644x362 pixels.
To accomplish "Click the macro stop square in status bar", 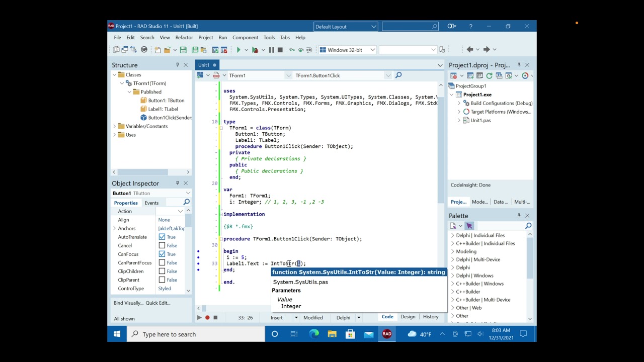I will pyautogui.click(x=215, y=317).
